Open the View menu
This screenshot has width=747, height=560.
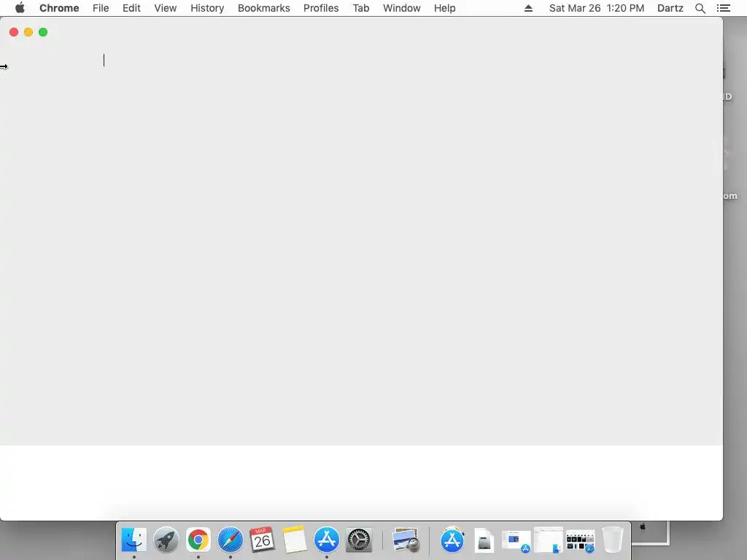pyautogui.click(x=166, y=8)
